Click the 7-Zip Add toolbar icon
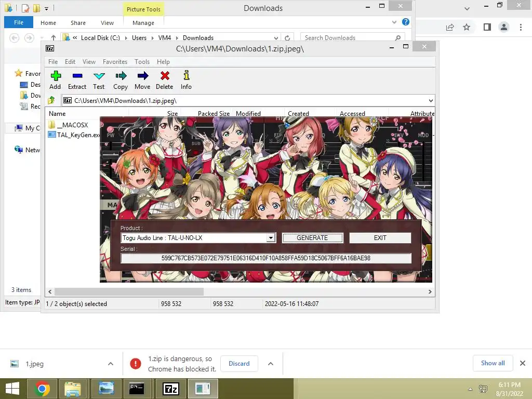This screenshot has height=399, width=532. (x=55, y=80)
